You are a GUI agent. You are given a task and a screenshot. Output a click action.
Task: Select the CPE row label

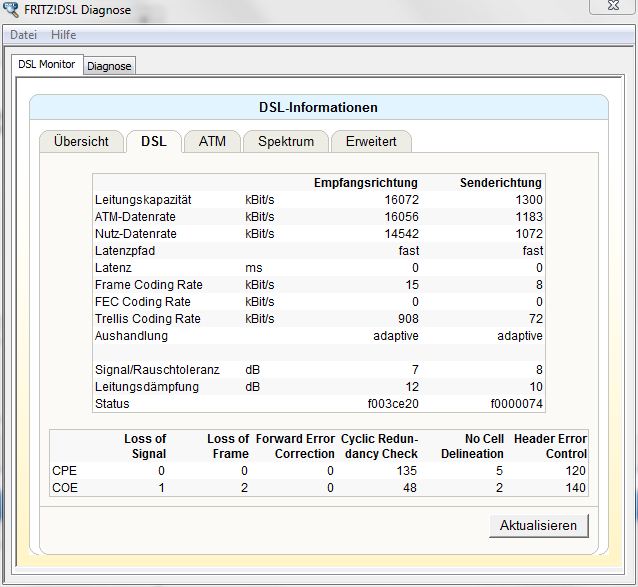64,471
